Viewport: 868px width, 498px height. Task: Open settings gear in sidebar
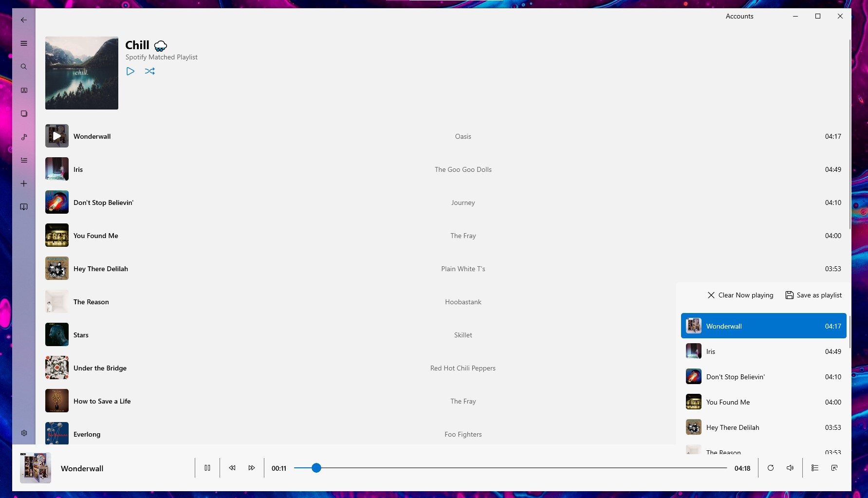click(x=24, y=433)
